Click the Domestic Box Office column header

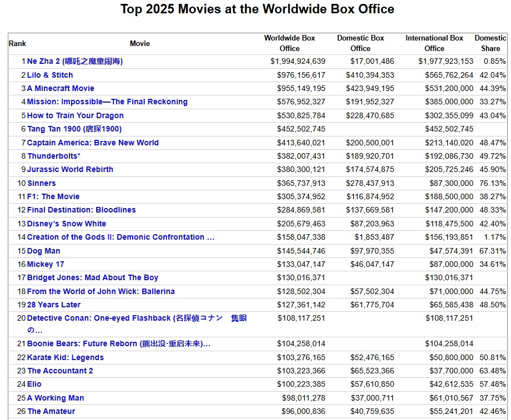(x=360, y=43)
